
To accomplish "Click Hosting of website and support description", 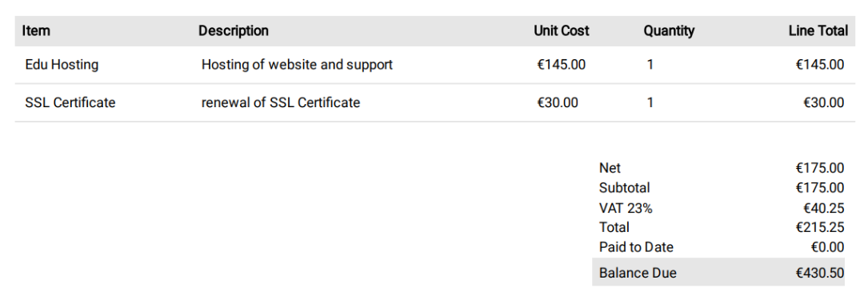I will pyautogui.click(x=297, y=65).
